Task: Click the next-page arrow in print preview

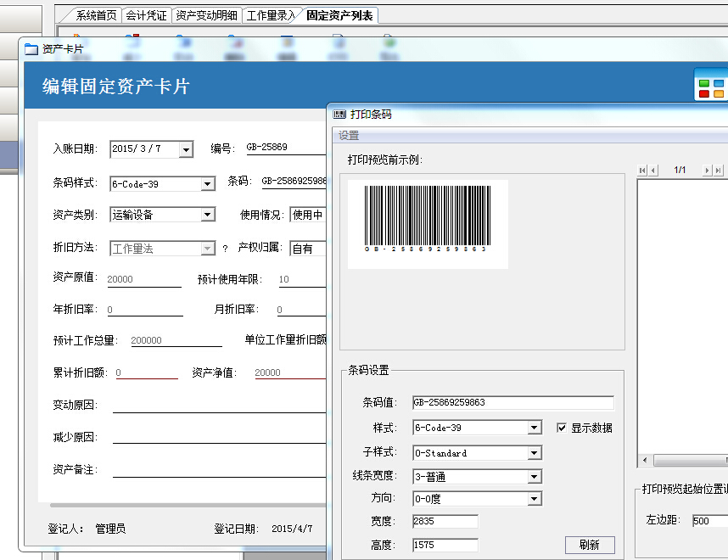Action: (x=708, y=170)
